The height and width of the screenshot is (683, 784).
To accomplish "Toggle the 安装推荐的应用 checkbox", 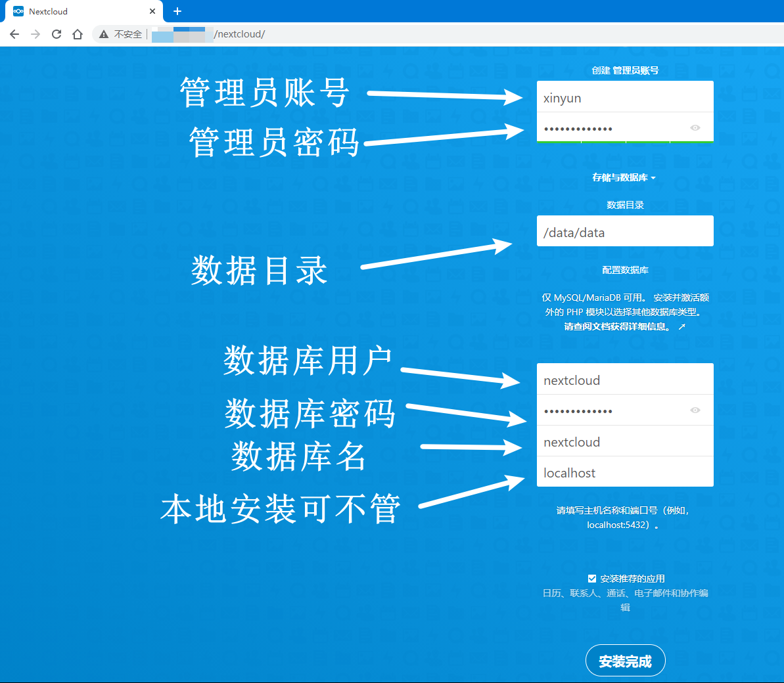I will coord(592,579).
